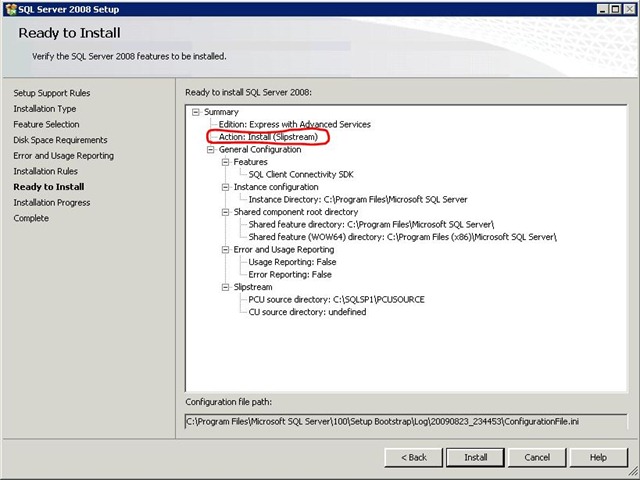Select Installation Rules step
The height and width of the screenshot is (480, 640).
point(45,171)
